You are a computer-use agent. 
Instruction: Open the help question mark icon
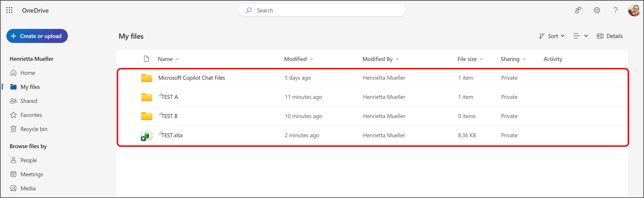[x=615, y=10]
